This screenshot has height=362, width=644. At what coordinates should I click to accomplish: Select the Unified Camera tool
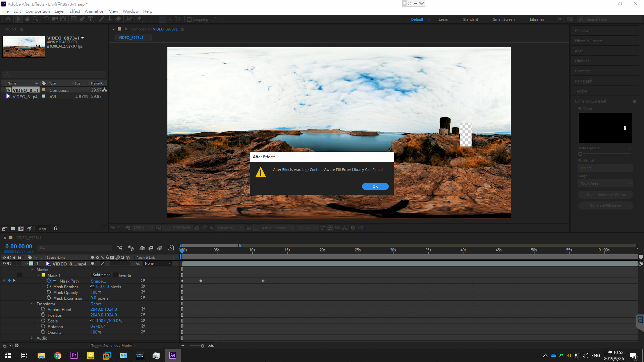54,19
